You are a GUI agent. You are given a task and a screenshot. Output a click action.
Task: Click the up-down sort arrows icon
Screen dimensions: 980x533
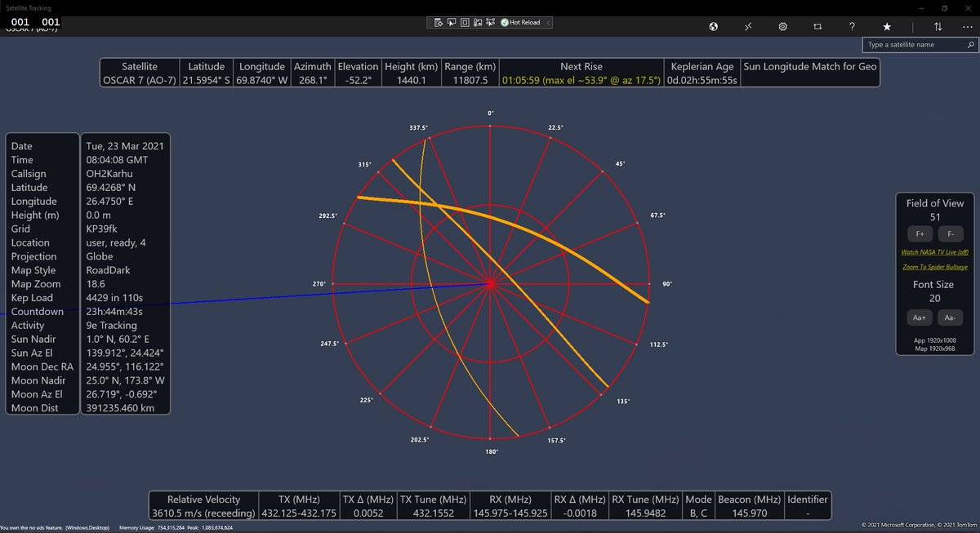coord(938,26)
